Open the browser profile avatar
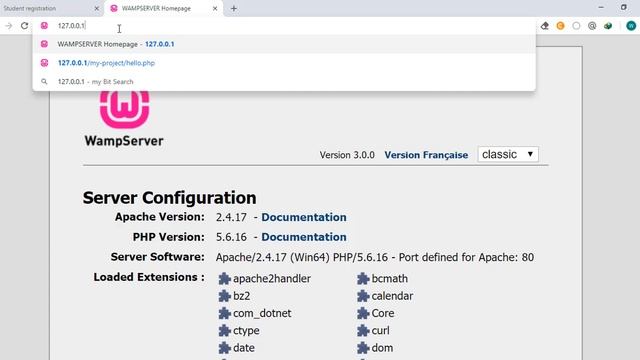This screenshot has height=360, width=640. tap(631, 26)
